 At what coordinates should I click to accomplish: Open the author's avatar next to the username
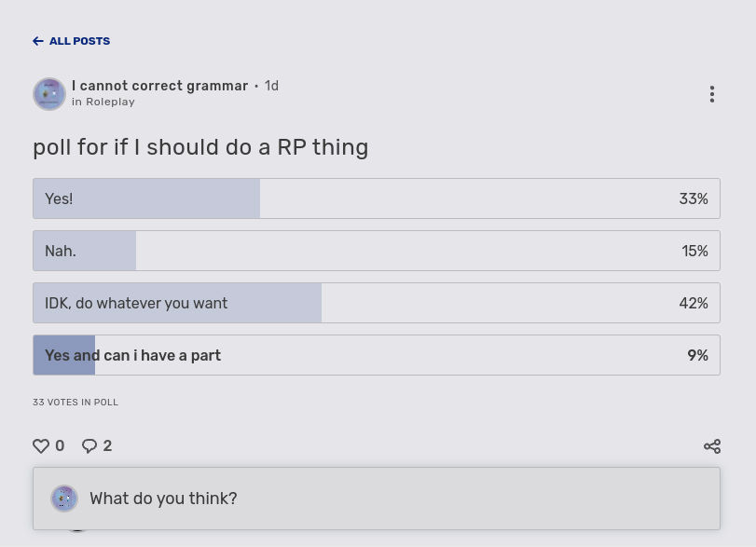pyautogui.click(x=49, y=94)
